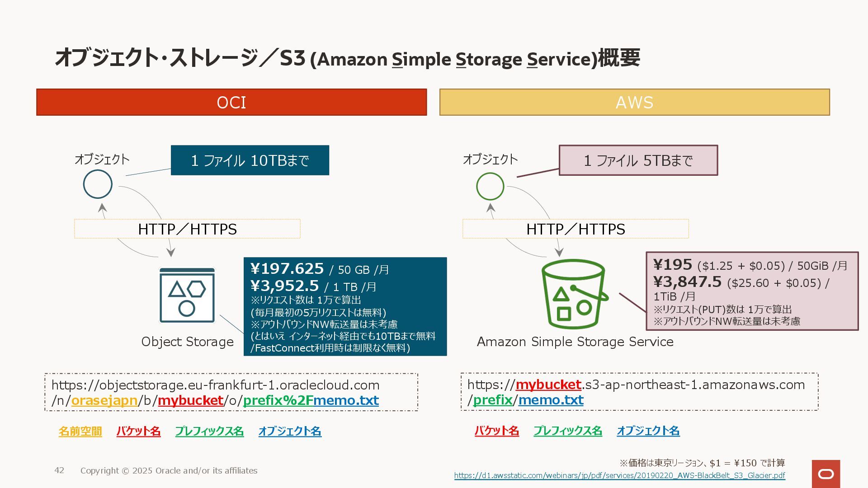Click the 1 ファイル 10TBまで callout box
The width and height of the screenshot is (868, 488).
tap(250, 160)
